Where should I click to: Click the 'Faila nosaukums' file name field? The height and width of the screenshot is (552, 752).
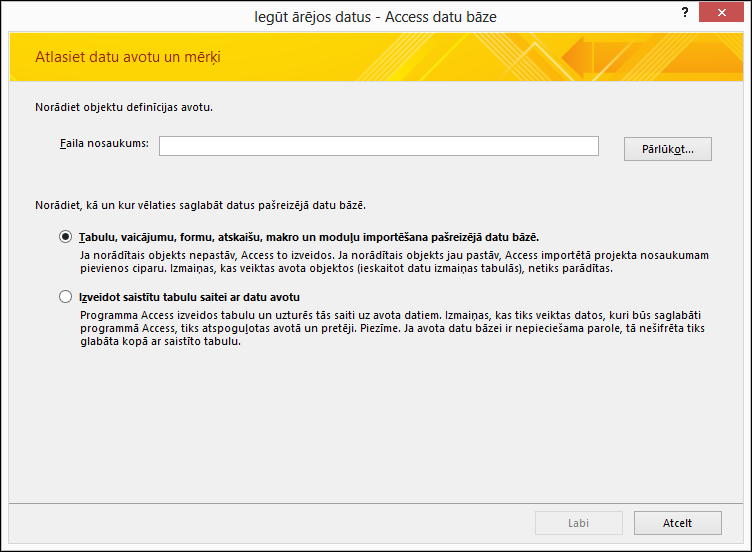[379, 146]
